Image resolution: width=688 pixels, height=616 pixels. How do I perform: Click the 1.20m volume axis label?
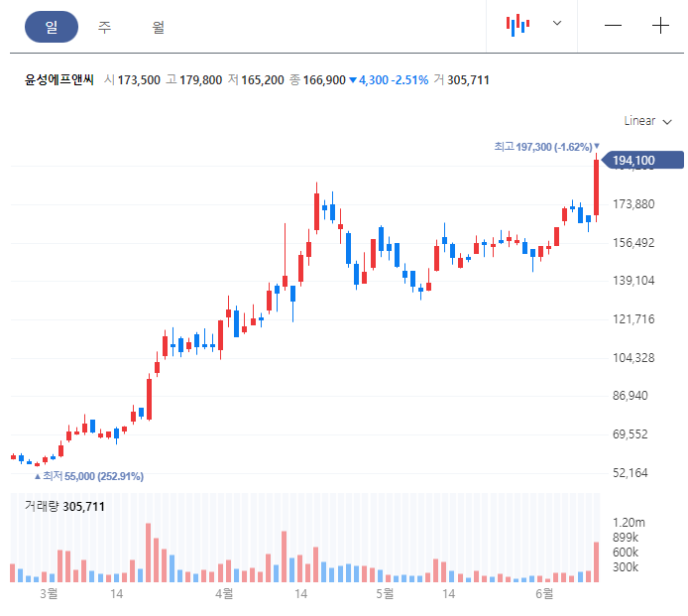point(629,523)
